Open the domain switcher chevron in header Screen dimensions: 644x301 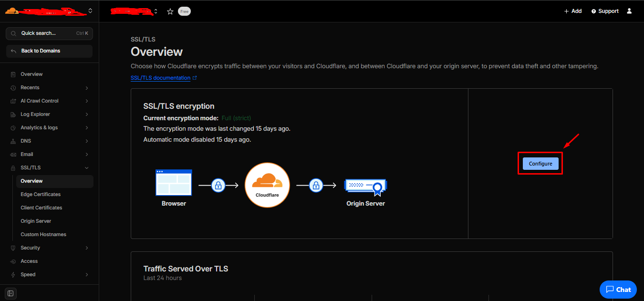tap(156, 11)
